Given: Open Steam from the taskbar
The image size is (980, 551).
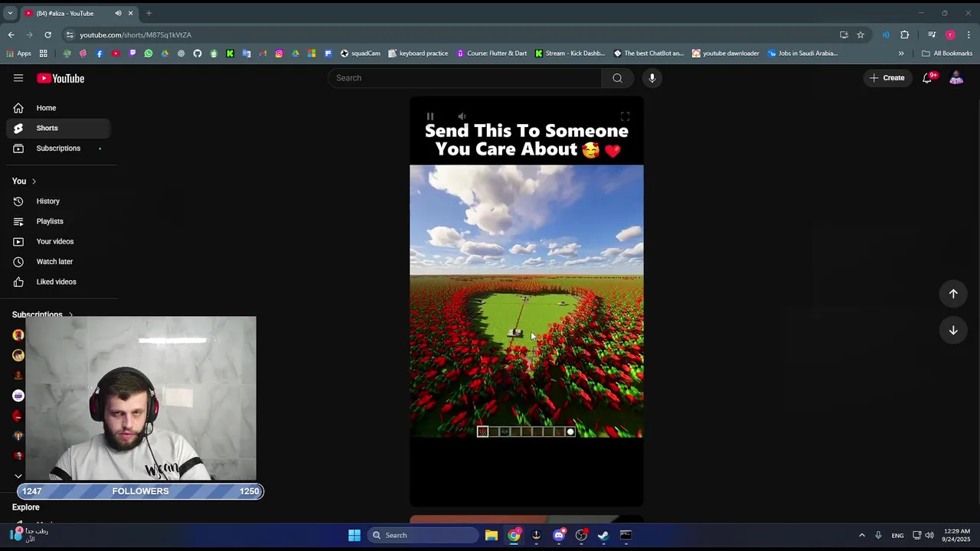Looking at the screenshot, I should pyautogui.click(x=603, y=535).
